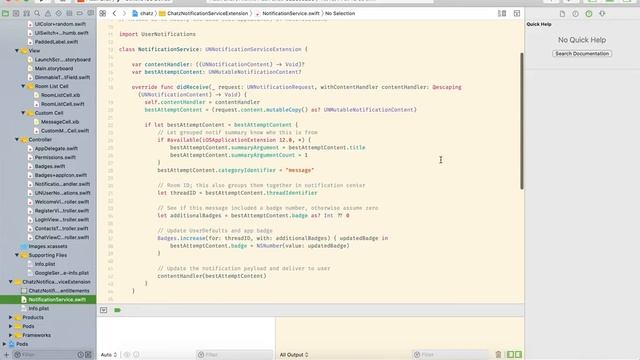Collapse the Custom Cell group
Viewport: 640px width, 360px height.
(23, 113)
